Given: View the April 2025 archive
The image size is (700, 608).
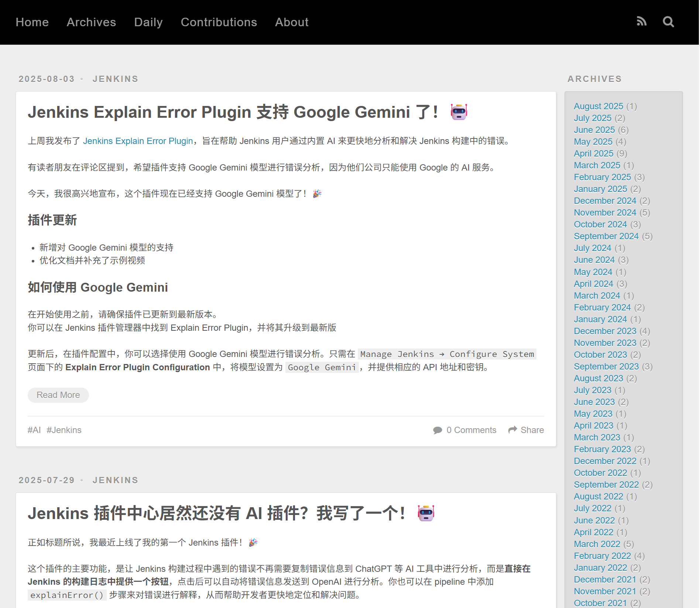Looking at the screenshot, I should [593, 154].
